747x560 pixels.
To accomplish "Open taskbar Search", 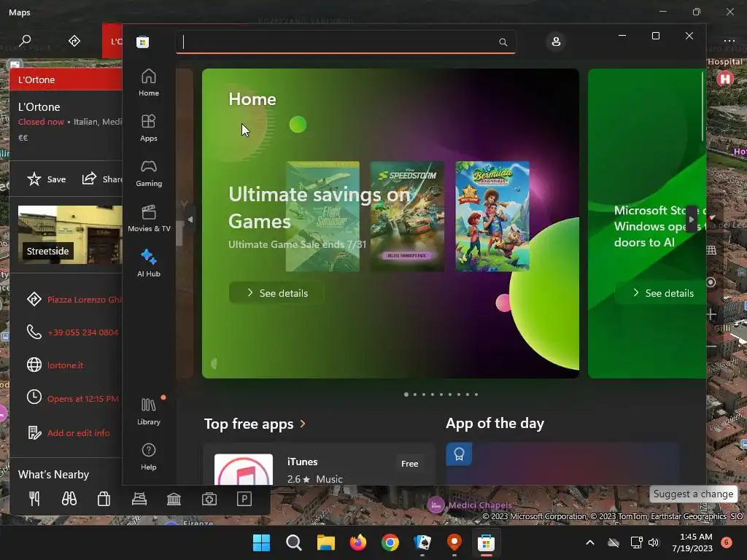I will (x=293, y=542).
